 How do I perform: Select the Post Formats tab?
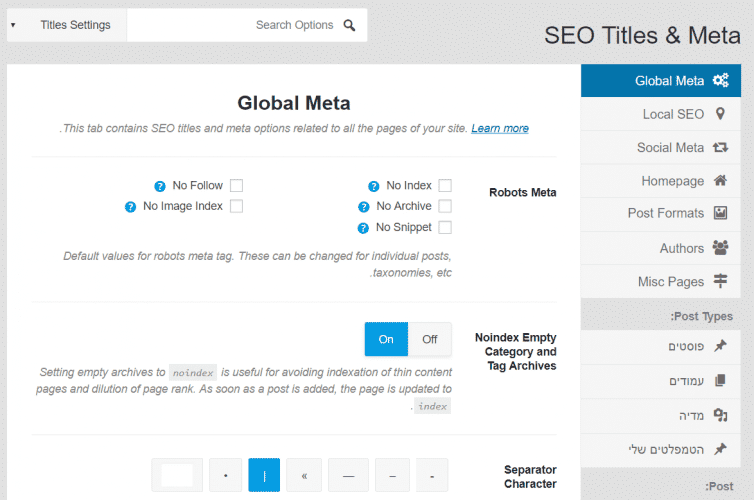[x=661, y=213]
